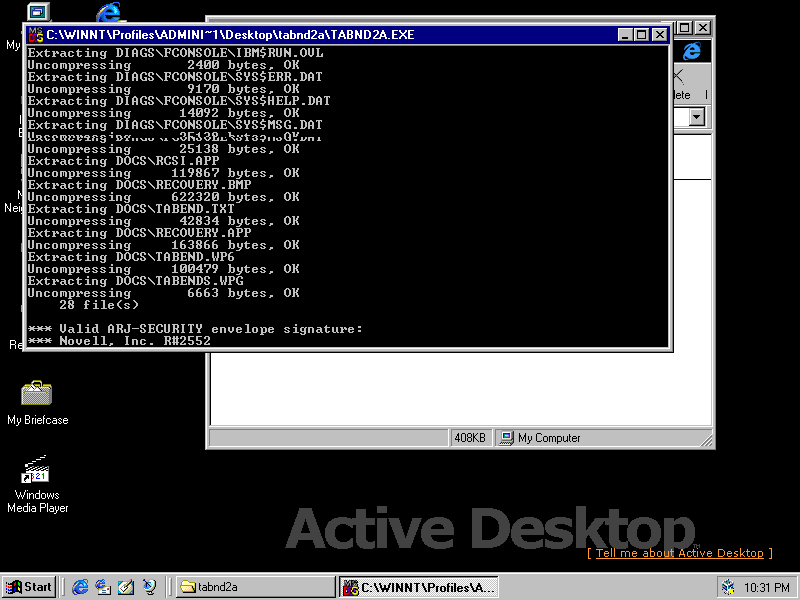Click the resize grip of the folder window

tap(706, 439)
